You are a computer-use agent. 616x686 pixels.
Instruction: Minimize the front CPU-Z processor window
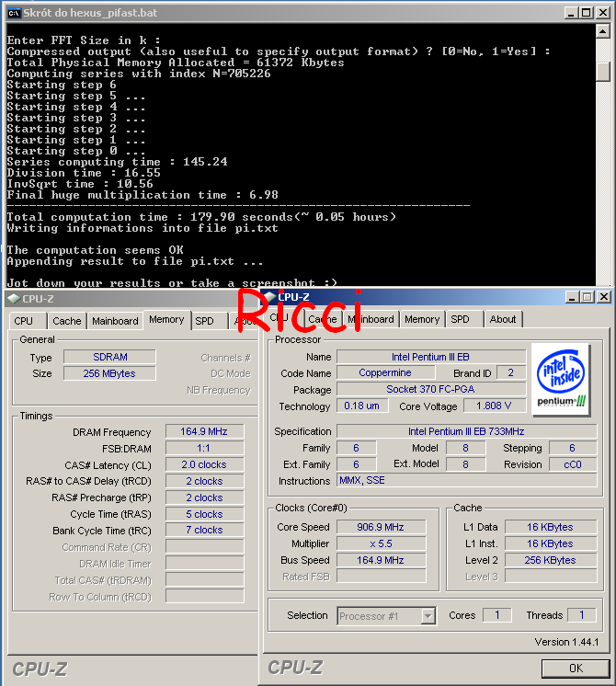pyautogui.click(x=572, y=297)
